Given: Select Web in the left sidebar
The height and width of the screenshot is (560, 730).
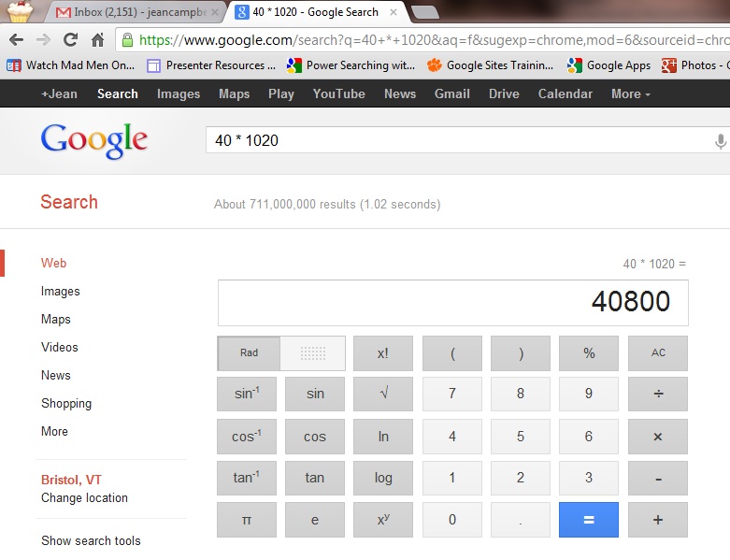Looking at the screenshot, I should 53,263.
